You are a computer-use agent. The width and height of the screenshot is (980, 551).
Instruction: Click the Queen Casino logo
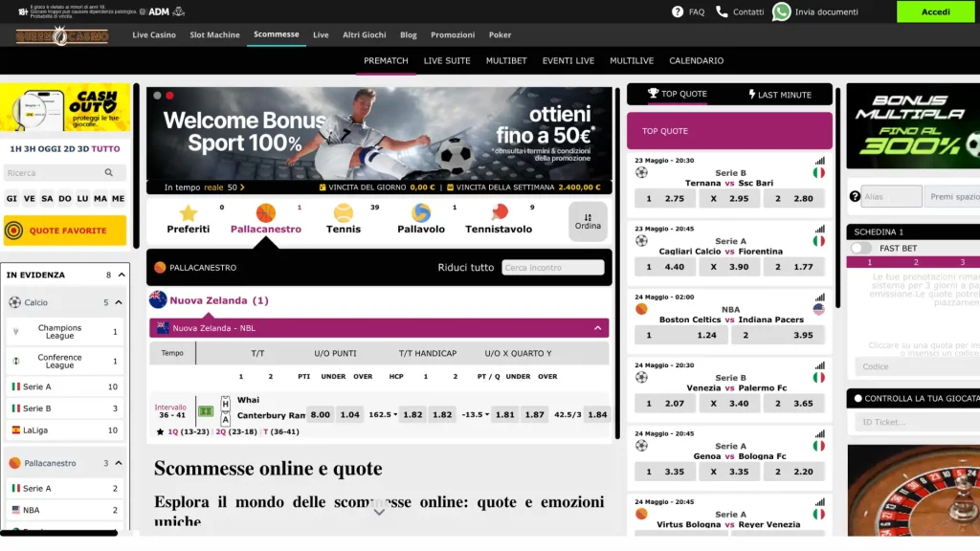click(x=62, y=35)
